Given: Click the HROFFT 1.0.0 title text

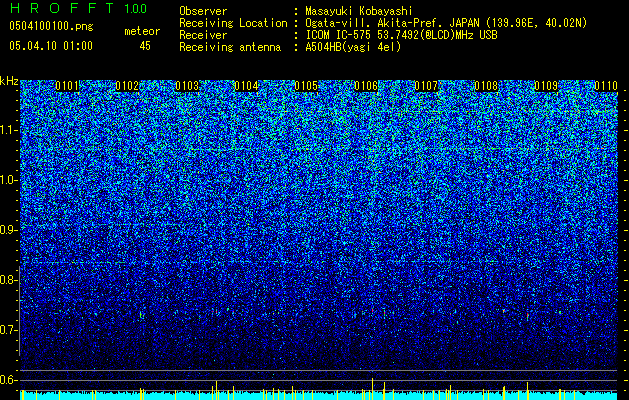Looking at the screenshot, I should (78, 8).
